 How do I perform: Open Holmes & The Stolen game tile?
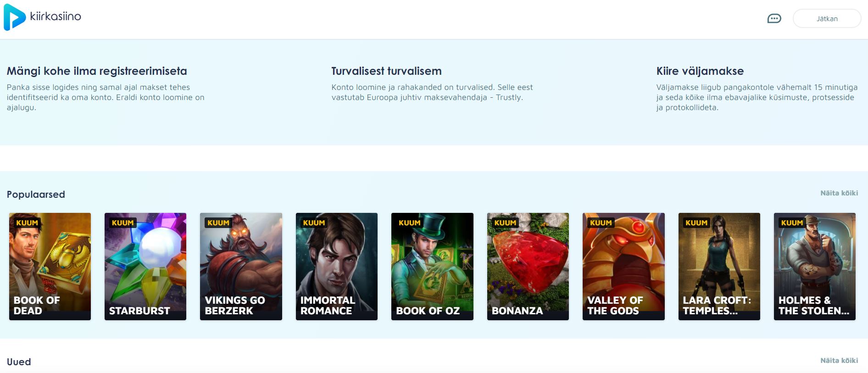click(x=815, y=267)
